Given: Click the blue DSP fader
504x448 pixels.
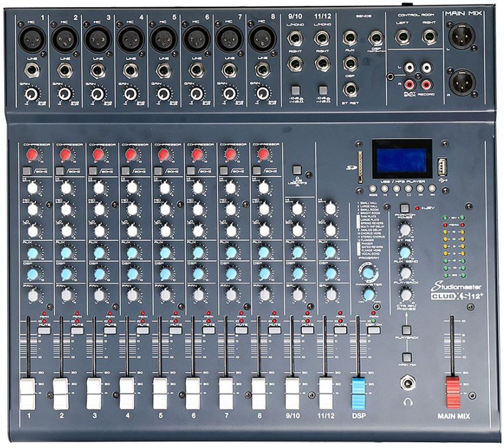Looking at the screenshot, I should click(x=359, y=389).
